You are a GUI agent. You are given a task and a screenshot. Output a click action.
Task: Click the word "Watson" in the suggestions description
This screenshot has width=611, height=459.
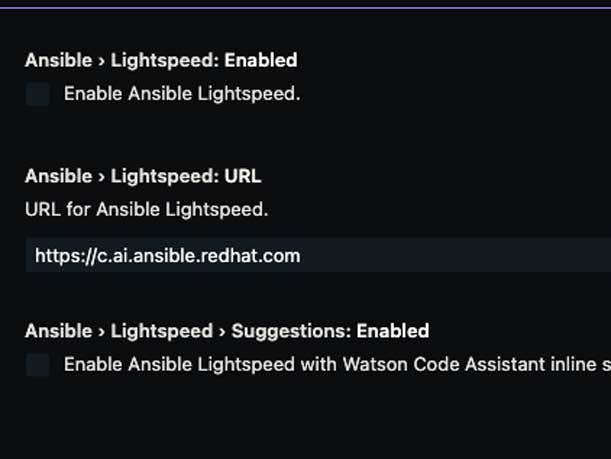tap(372, 365)
